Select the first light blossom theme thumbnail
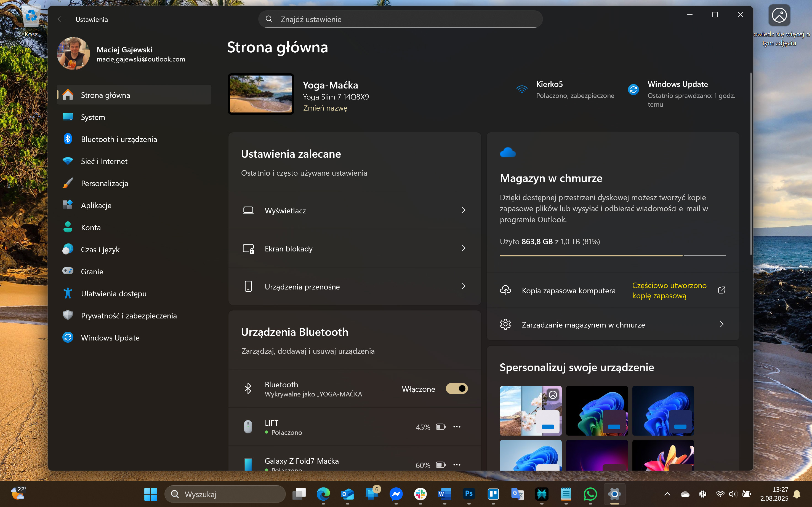The width and height of the screenshot is (812, 507). (x=531, y=411)
